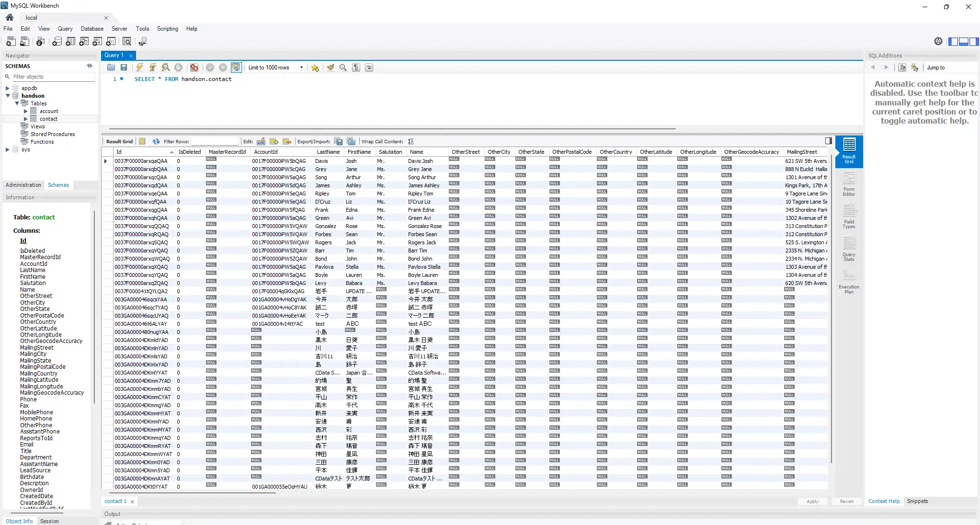Image resolution: width=980 pixels, height=525 pixels.
Task: Open the SQL script file toolbar icon
Action: (24, 42)
